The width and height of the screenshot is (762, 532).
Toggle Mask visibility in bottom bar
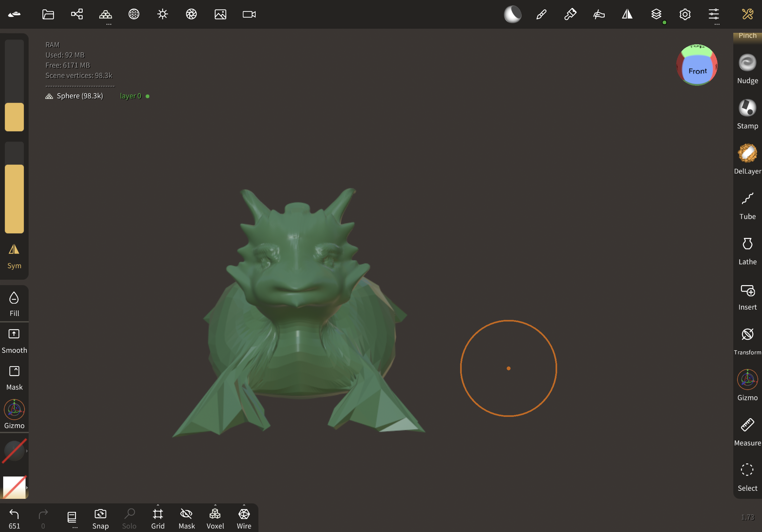pyautogui.click(x=187, y=519)
